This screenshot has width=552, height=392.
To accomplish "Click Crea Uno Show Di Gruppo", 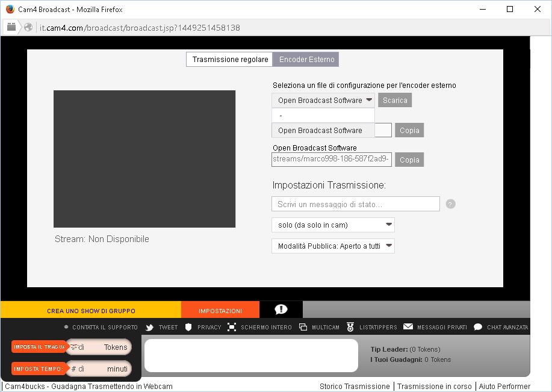I will (91, 311).
